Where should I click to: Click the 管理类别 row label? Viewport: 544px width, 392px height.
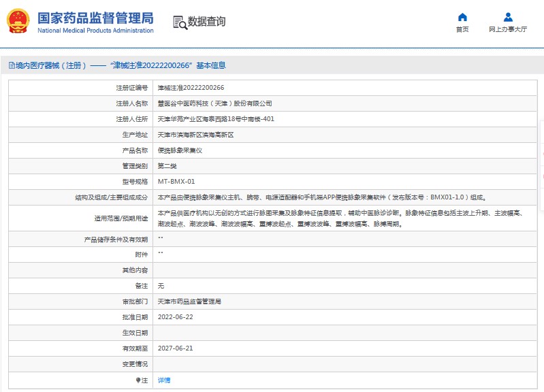[135, 166]
